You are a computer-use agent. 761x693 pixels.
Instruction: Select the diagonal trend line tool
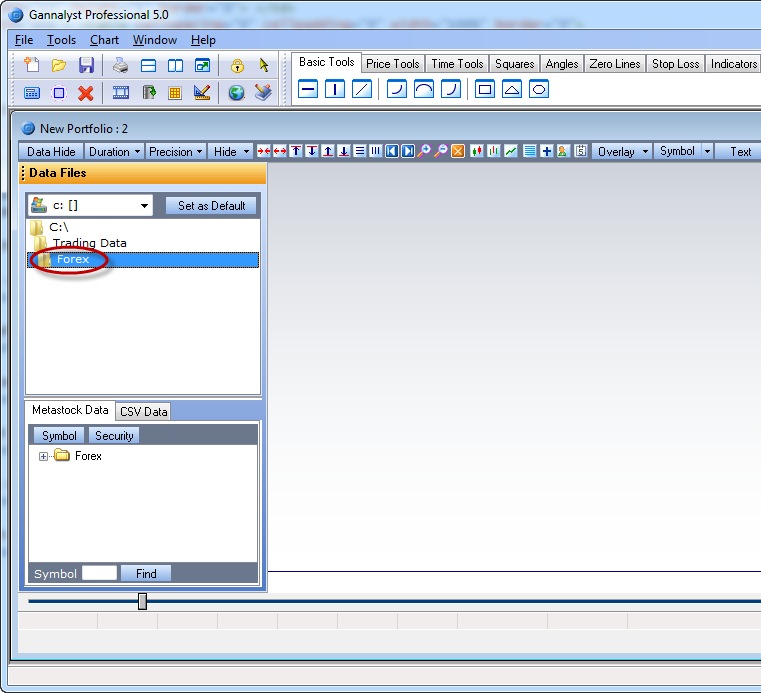coord(362,89)
